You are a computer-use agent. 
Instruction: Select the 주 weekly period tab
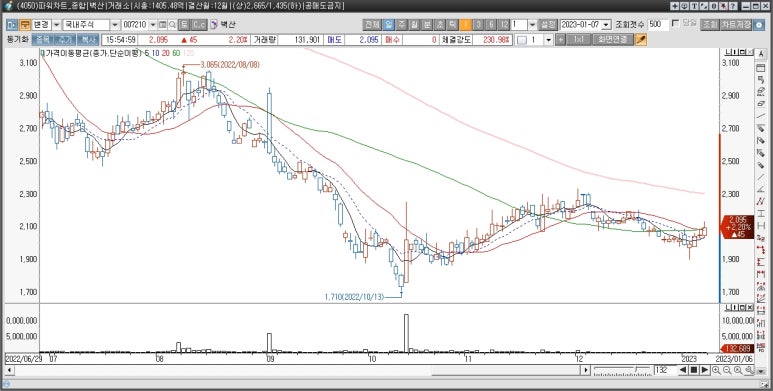click(402, 25)
